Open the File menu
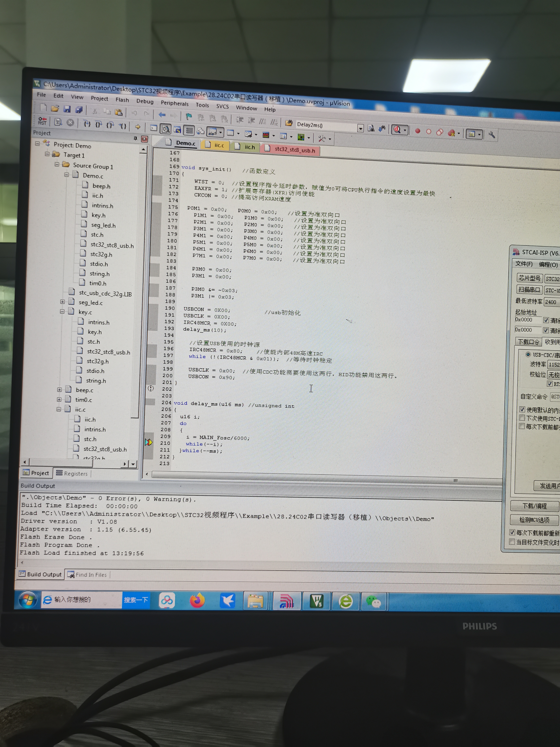 (41, 95)
